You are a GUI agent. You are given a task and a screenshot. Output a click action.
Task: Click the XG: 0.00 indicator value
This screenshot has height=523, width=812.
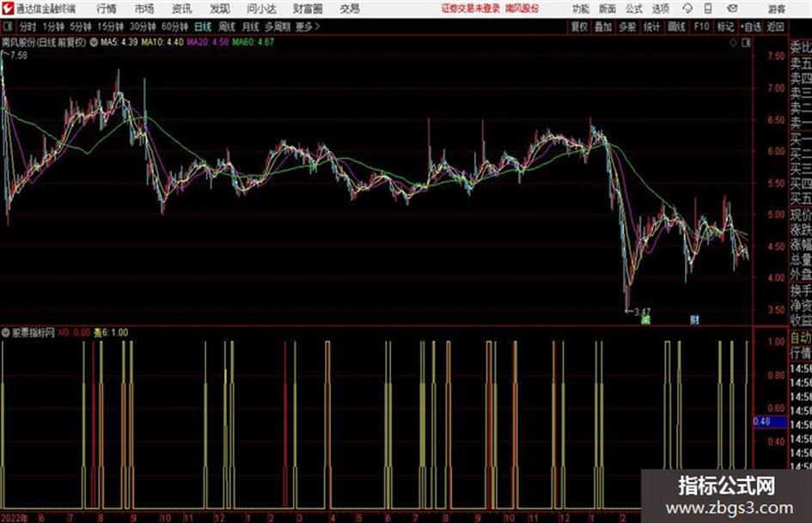[74, 332]
